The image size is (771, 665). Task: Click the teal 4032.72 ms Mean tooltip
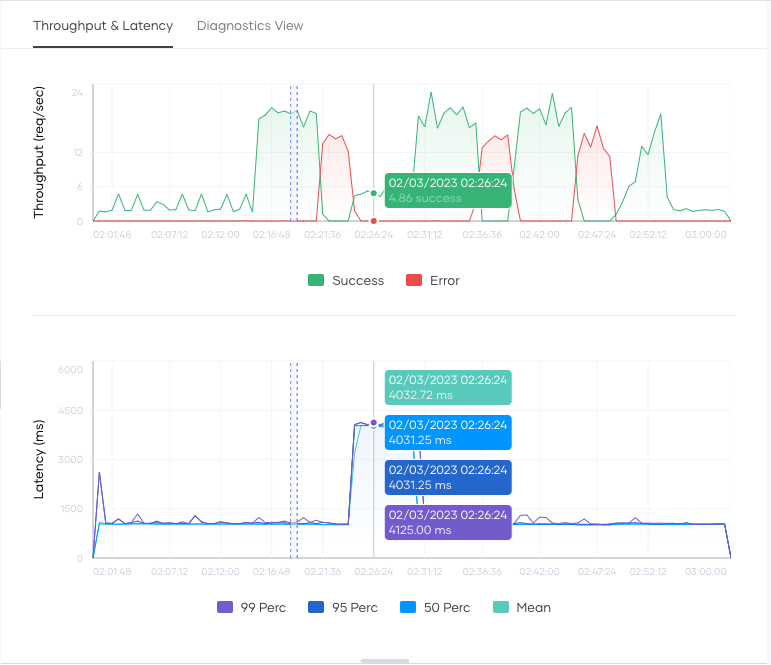(x=448, y=387)
